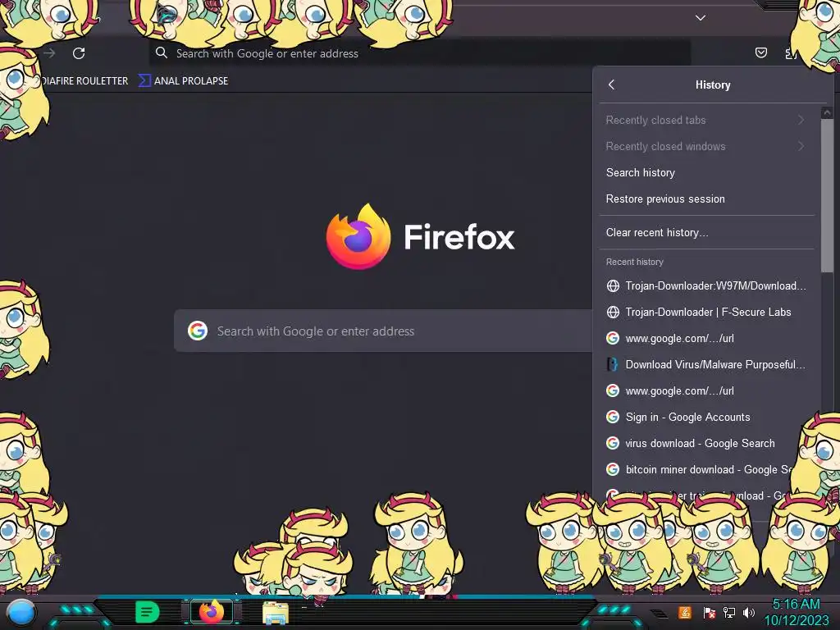Open the Pocket save icon
This screenshot has width=840, height=630.
760,52
